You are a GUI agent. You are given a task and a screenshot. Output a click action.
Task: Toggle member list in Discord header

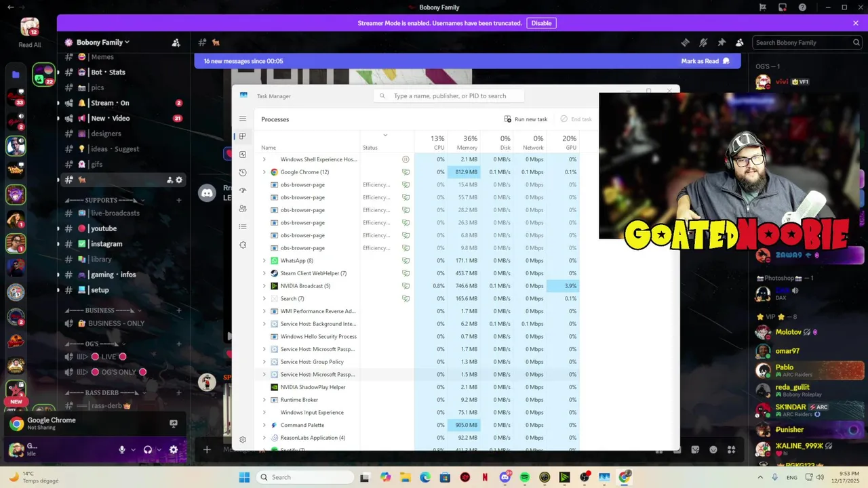[x=740, y=42]
